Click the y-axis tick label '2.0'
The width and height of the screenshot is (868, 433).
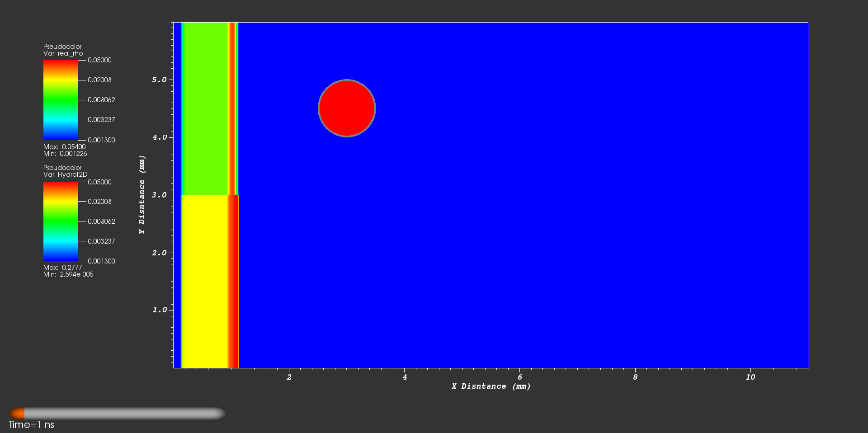click(160, 253)
